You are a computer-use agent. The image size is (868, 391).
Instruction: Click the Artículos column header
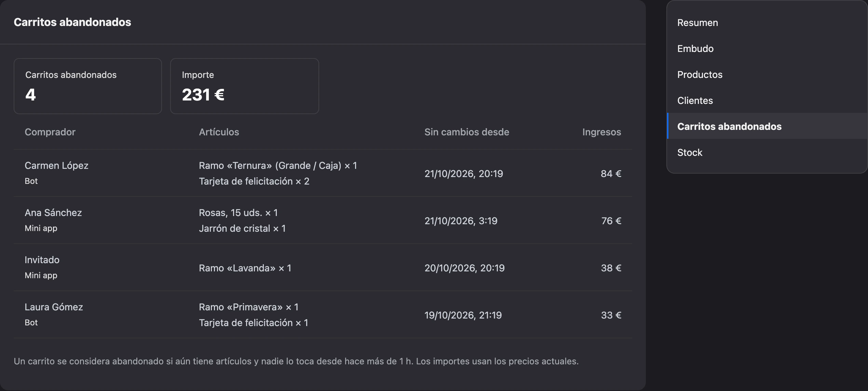(219, 132)
